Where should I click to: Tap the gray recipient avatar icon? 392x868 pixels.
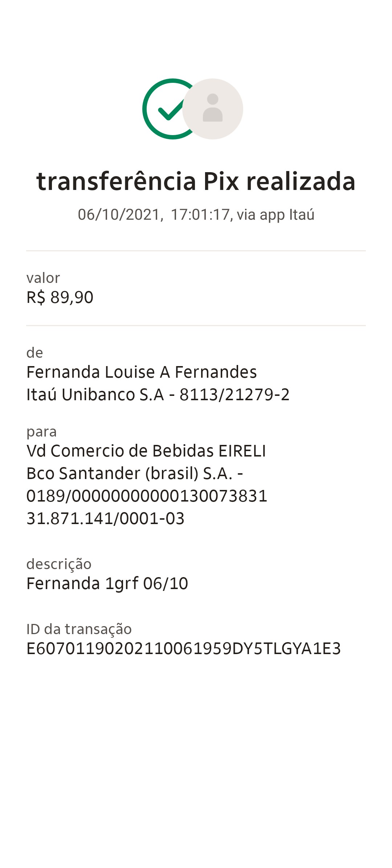(213, 109)
